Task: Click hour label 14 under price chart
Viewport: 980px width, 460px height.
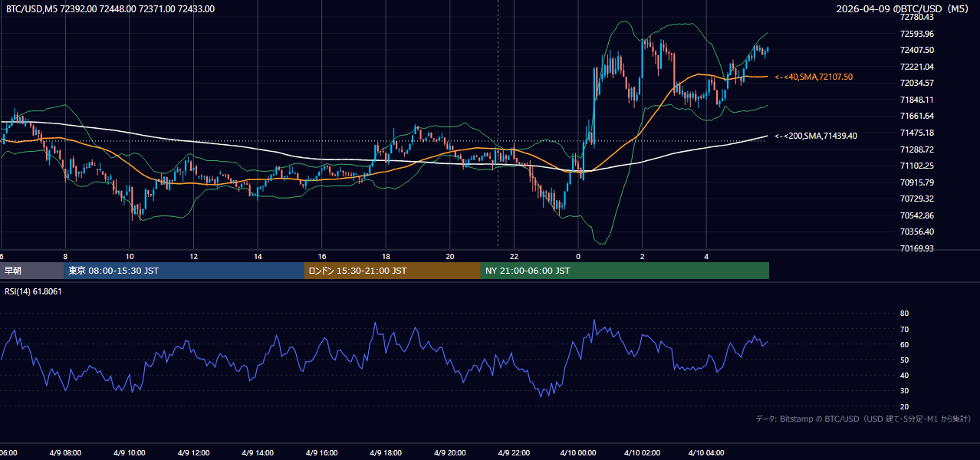Action: click(x=258, y=257)
